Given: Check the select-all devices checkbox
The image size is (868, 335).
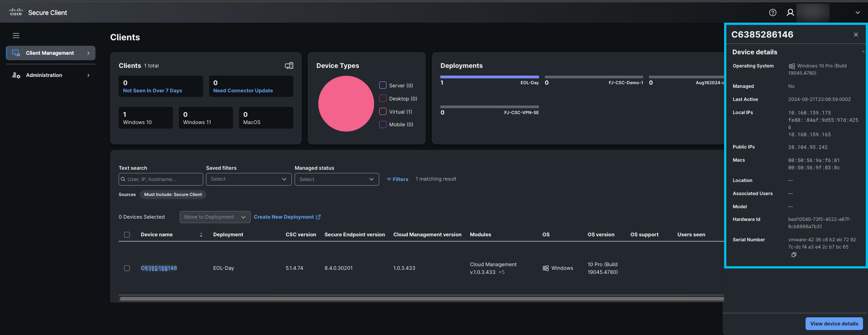Looking at the screenshot, I should click(127, 234).
